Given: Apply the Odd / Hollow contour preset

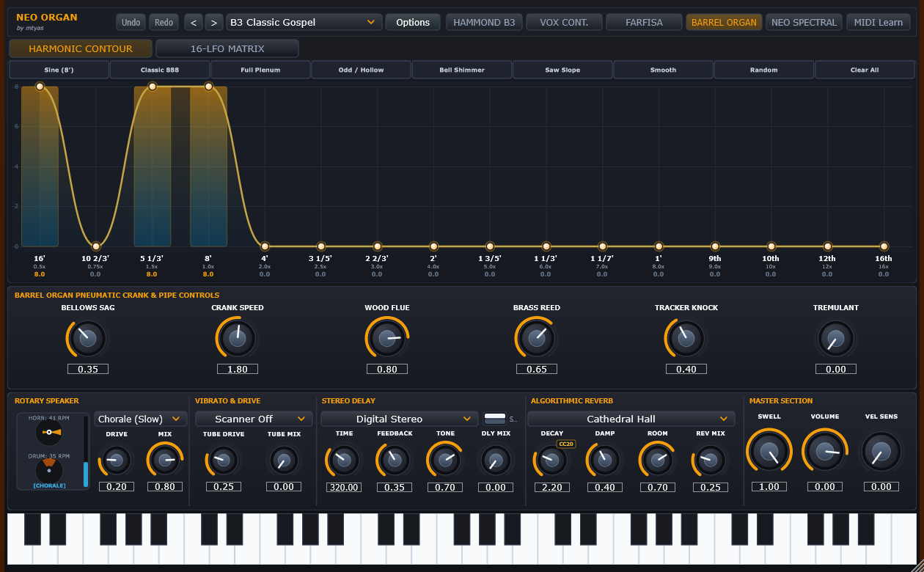Looking at the screenshot, I should pyautogui.click(x=362, y=70).
